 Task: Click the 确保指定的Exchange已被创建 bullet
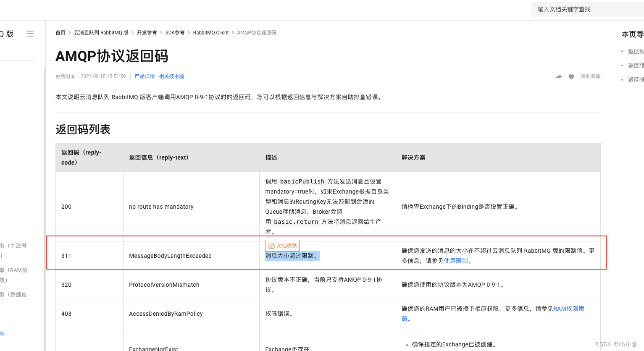point(455,344)
